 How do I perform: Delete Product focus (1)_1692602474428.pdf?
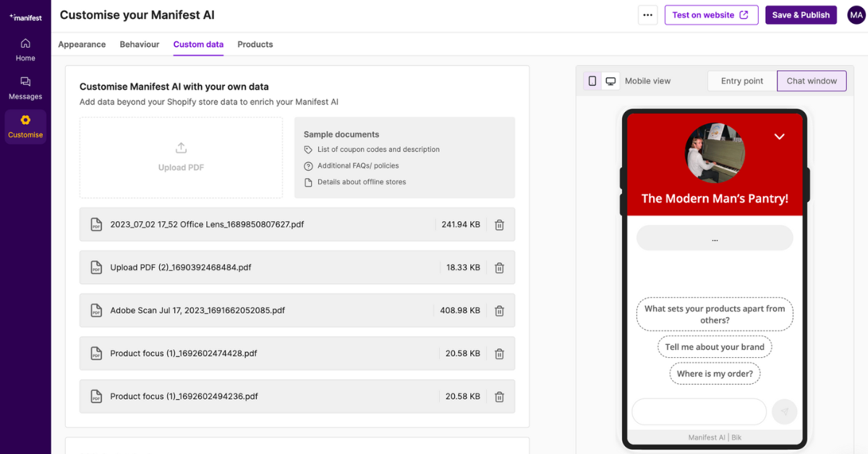499,354
